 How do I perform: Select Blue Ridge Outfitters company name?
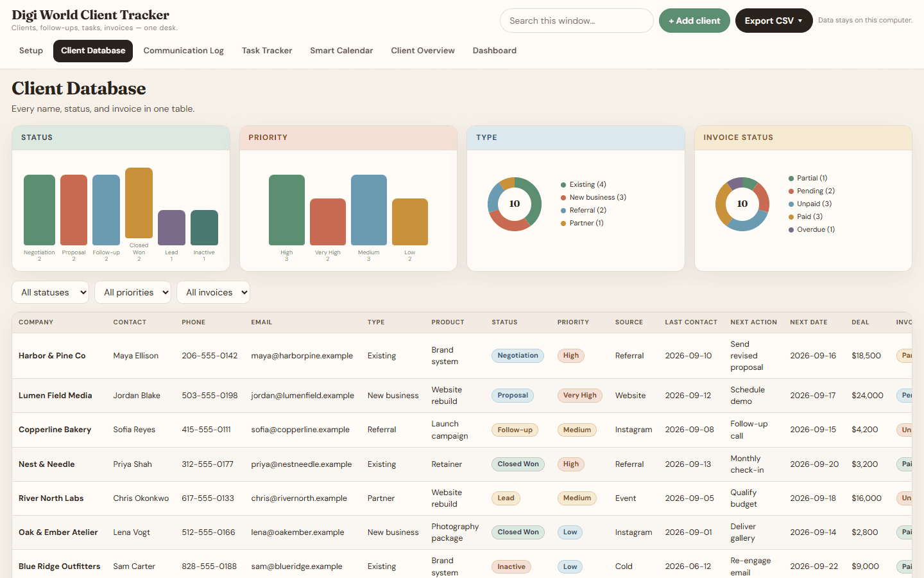60,566
